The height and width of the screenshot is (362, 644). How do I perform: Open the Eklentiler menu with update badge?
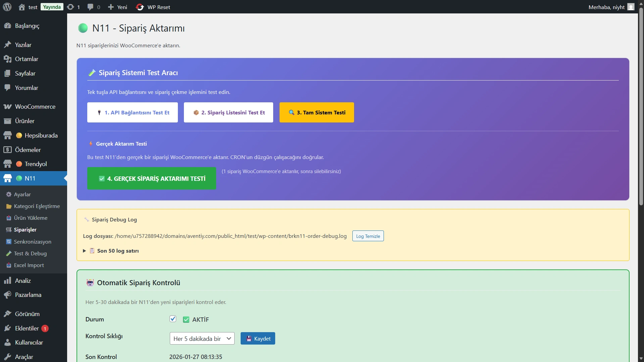point(27,328)
